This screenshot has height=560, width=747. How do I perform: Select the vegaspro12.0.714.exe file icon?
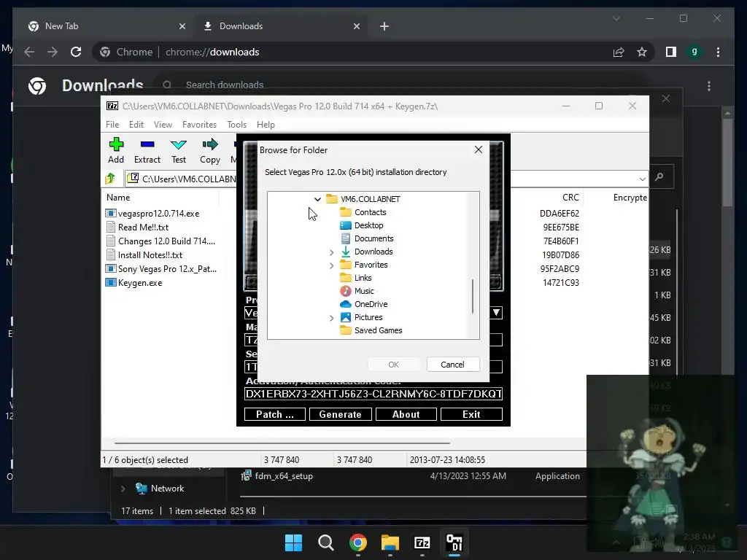pyautogui.click(x=111, y=214)
